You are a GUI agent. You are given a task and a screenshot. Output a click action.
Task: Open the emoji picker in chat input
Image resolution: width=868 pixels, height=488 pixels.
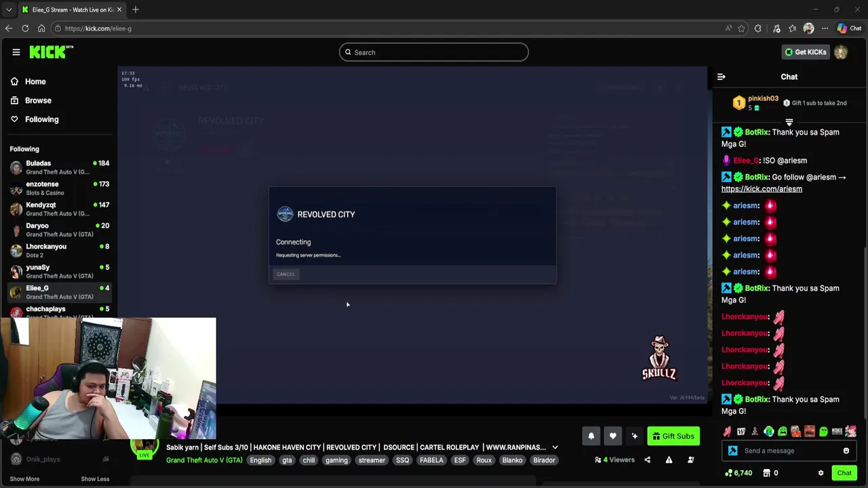point(846,451)
